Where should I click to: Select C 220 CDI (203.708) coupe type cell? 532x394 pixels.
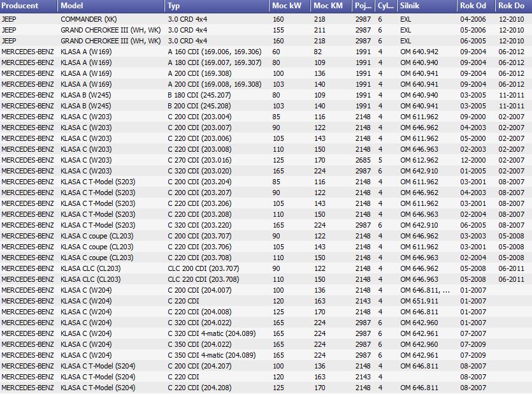[199, 258]
